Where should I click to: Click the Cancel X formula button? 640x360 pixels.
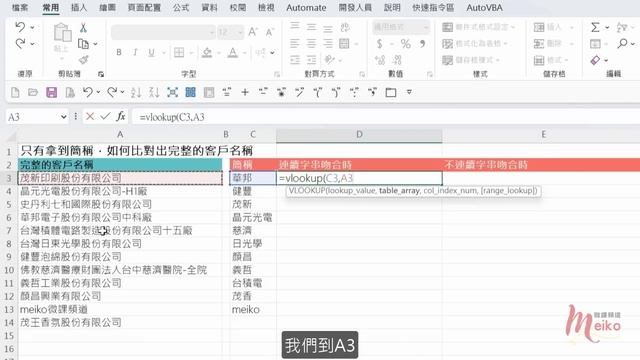90,117
